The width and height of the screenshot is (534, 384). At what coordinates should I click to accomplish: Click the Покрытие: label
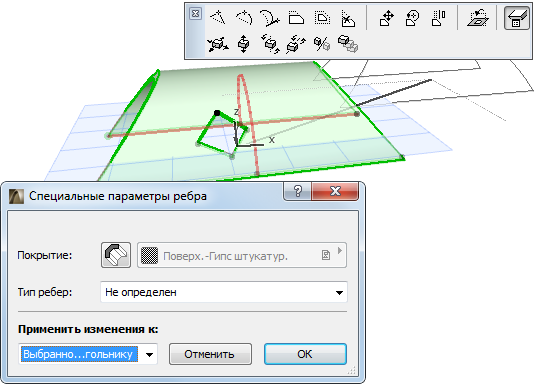(x=45, y=255)
